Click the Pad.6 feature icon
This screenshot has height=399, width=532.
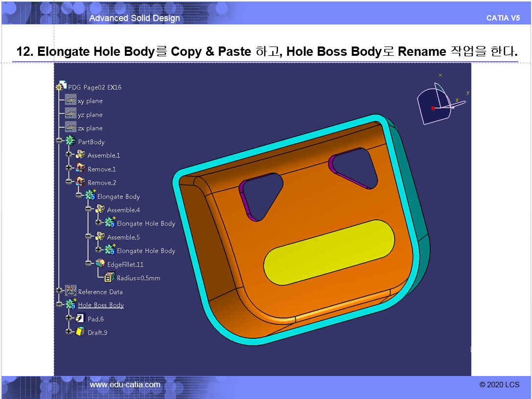[x=80, y=319]
